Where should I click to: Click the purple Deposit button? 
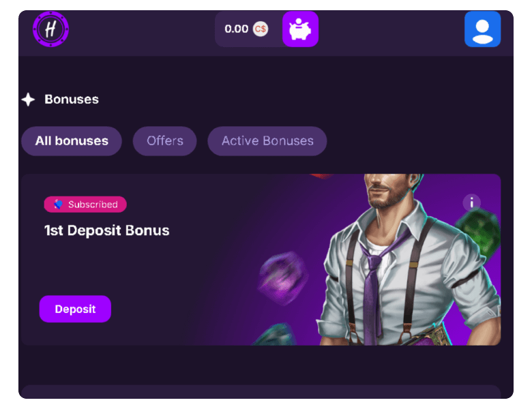click(75, 309)
